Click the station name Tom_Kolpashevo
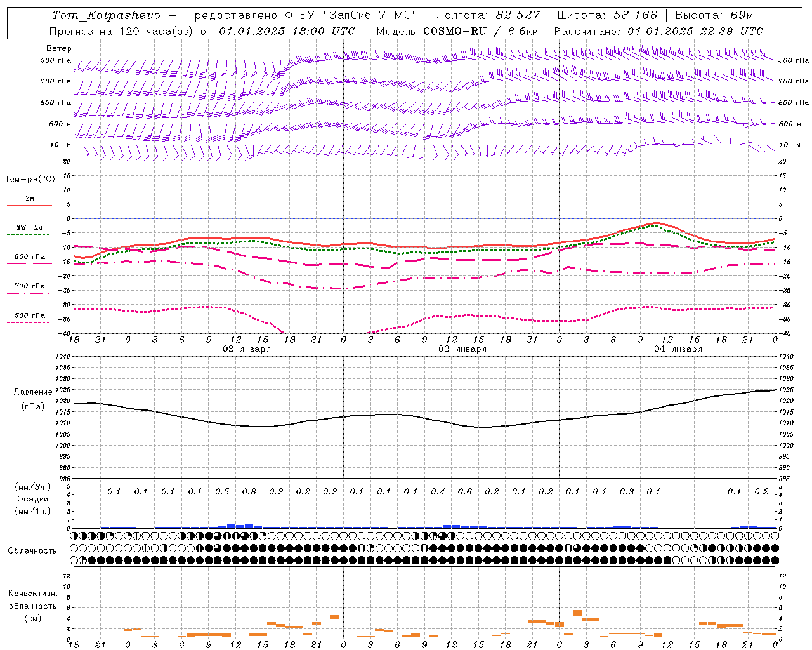Viewport: 812px width, 650px height. tap(107, 15)
